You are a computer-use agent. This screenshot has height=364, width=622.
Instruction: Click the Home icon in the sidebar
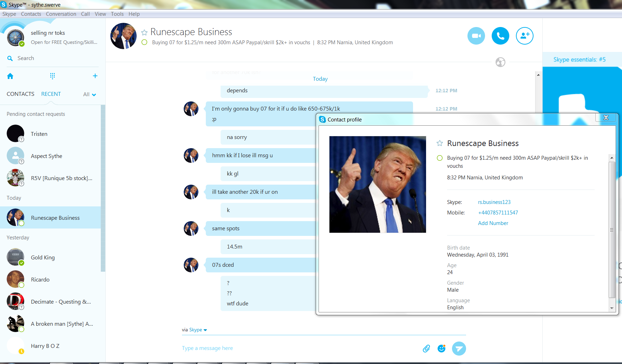tap(10, 76)
